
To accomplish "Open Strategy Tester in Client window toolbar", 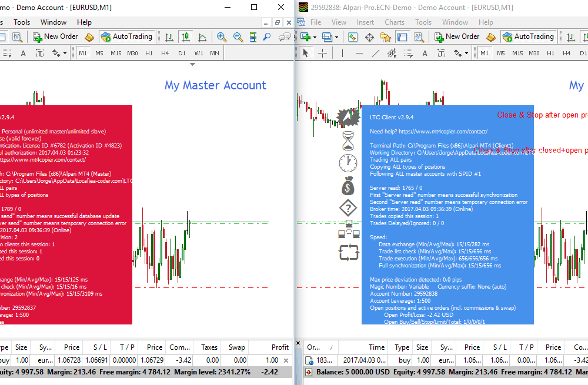I will 419,37.
